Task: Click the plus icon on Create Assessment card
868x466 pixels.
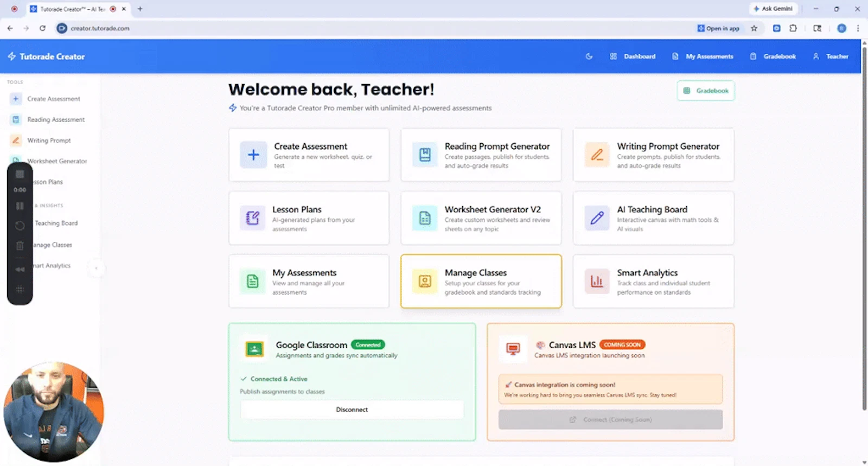Action: point(253,155)
